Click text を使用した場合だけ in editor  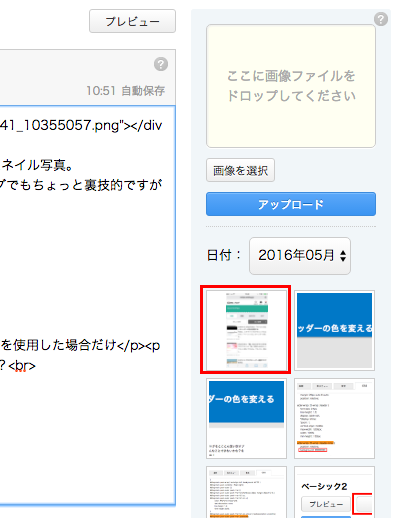(58, 346)
